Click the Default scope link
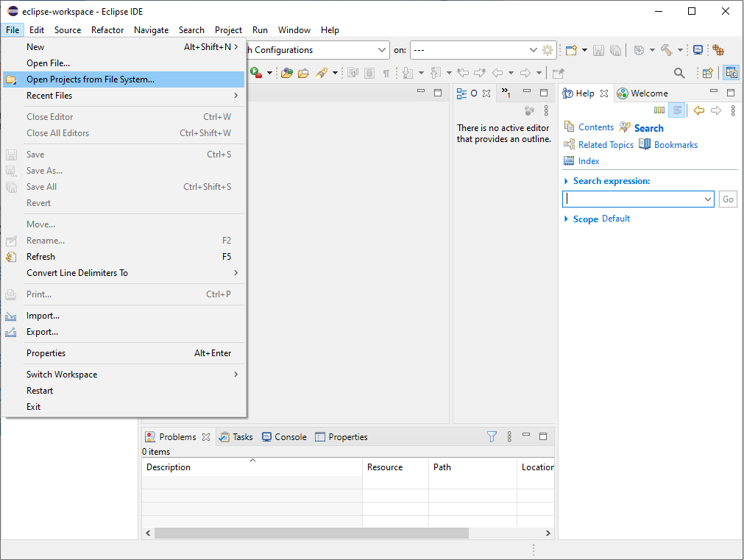Screen dimensions: 744x560 tap(616, 219)
